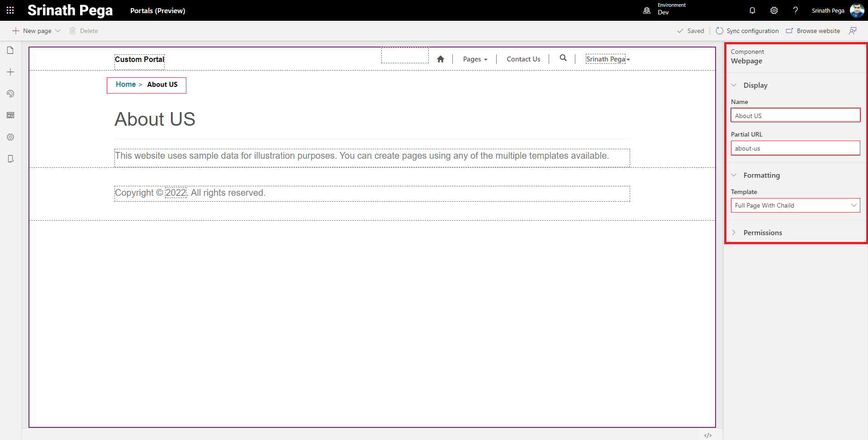Open the Pages and navigation sidebar icon
Image resolution: width=868 pixels, height=440 pixels.
coord(10,50)
